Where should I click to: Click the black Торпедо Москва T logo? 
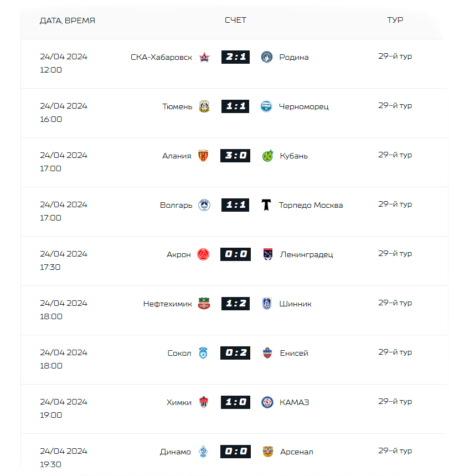(266, 205)
